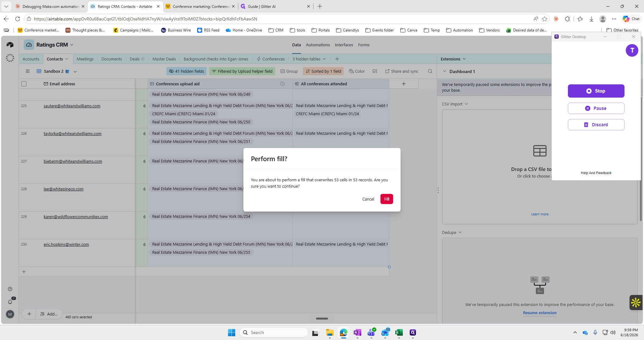
Task: Open the CRM bookmarks folder
Action: 276,30
